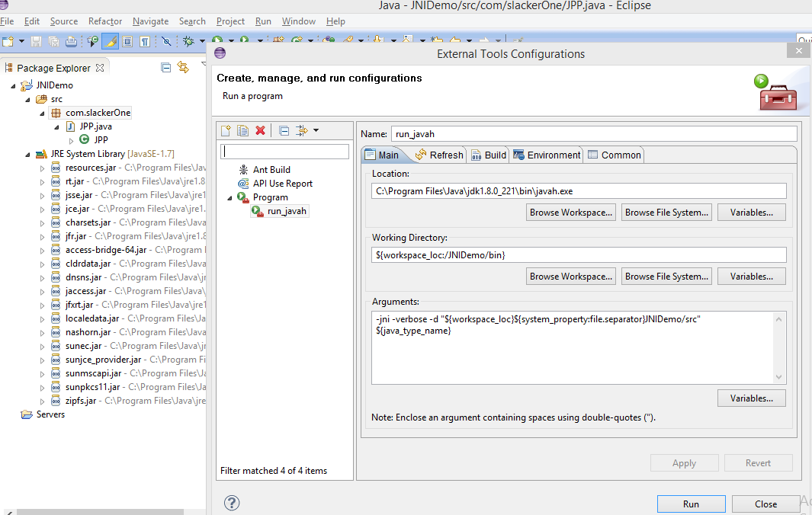Click the Name field with run_javah

(x=594, y=134)
